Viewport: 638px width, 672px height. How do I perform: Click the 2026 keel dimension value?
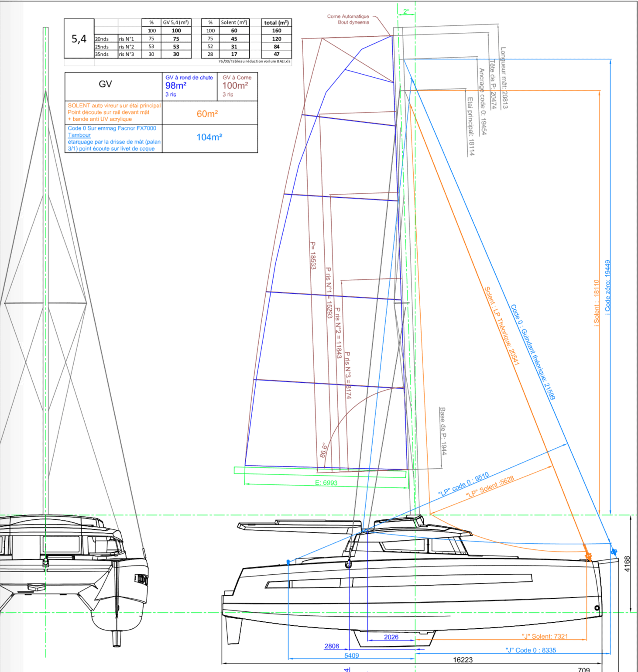(391, 637)
